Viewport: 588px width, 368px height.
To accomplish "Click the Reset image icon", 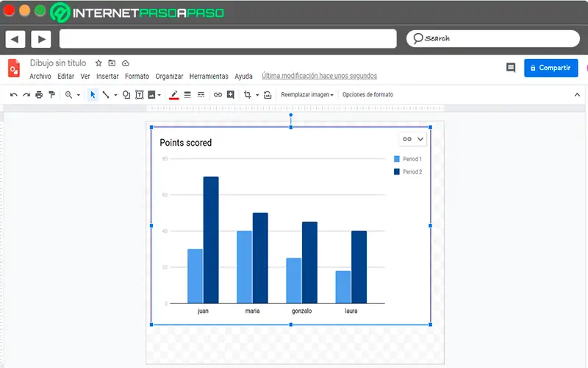I will click(x=268, y=95).
